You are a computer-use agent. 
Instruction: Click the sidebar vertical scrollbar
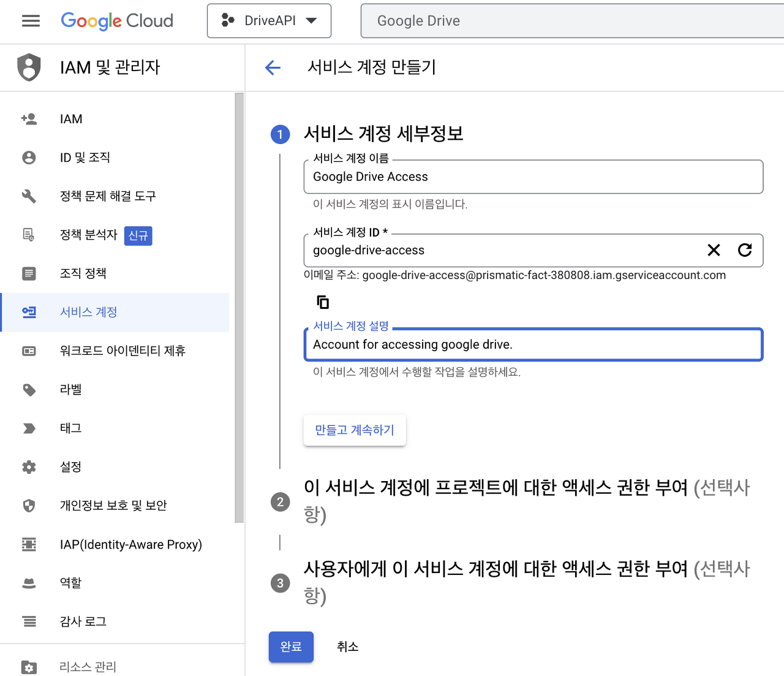(x=239, y=308)
